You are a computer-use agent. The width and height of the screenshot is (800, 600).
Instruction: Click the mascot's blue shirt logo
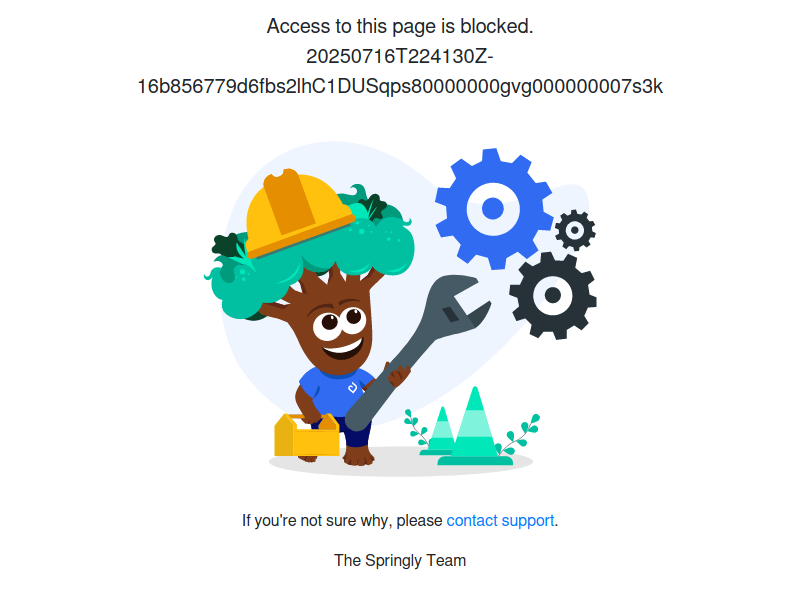353,388
